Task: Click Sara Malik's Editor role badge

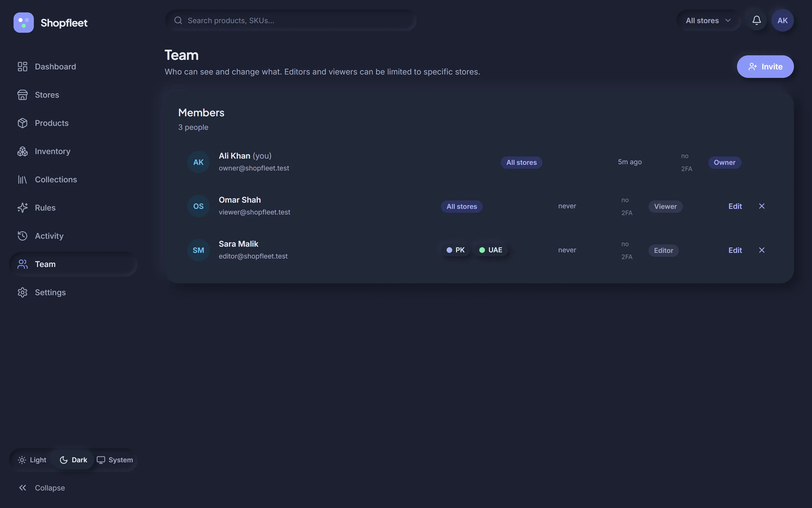Action: click(x=663, y=250)
